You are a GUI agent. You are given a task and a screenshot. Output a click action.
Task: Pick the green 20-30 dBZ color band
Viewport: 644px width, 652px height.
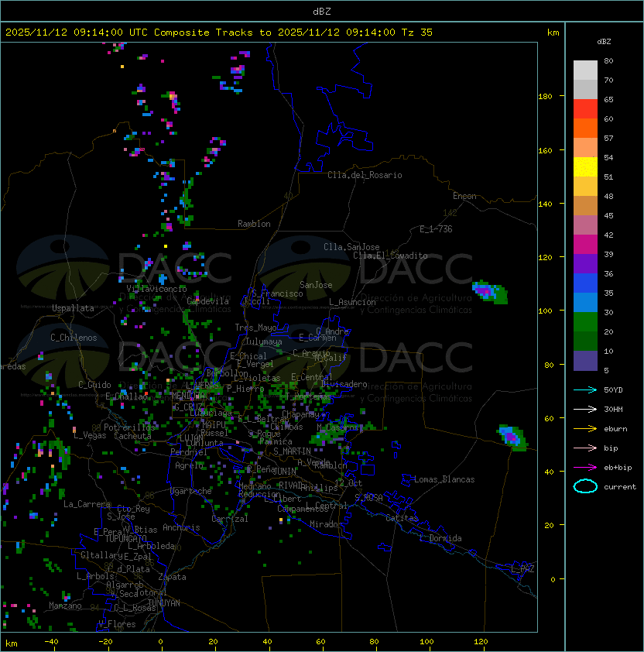[585, 322]
